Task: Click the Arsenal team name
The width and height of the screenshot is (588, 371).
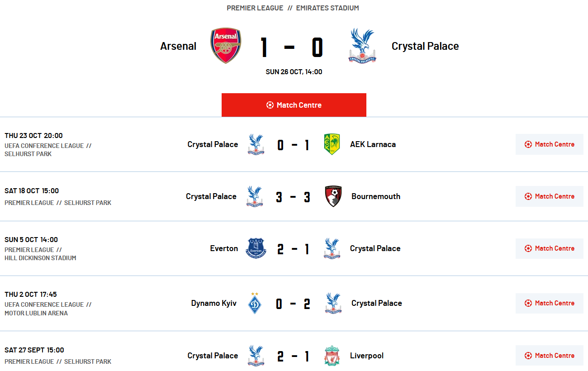Action: pyautogui.click(x=178, y=46)
